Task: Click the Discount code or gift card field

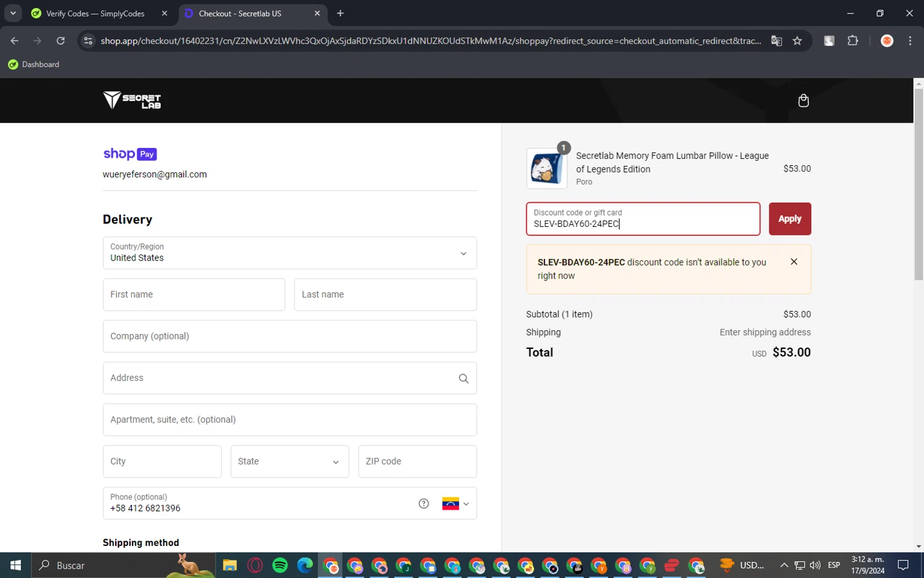Action: click(x=643, y=219)
